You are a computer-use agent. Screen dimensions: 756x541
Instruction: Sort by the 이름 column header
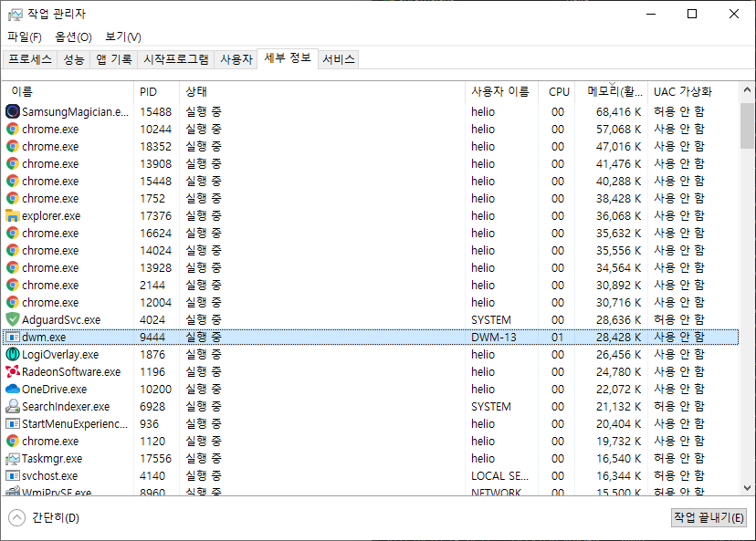[x=68, y=91]
